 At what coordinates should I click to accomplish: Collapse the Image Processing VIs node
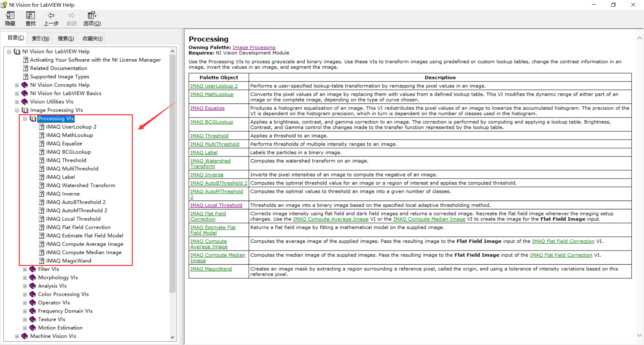pos(17,110)
